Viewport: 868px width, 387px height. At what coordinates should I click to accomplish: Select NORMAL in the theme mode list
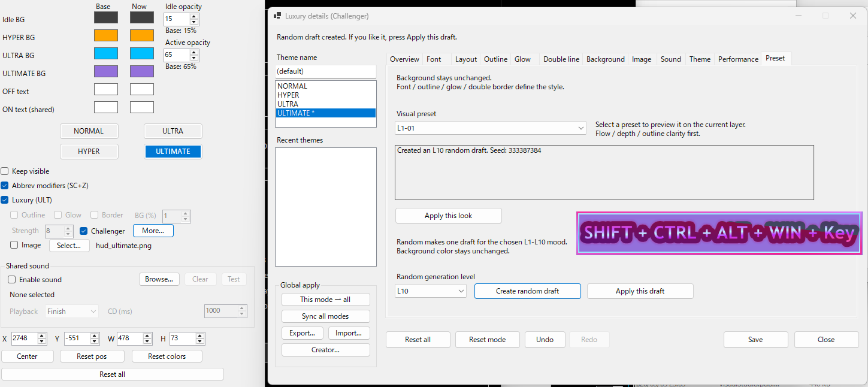(325, 86)
